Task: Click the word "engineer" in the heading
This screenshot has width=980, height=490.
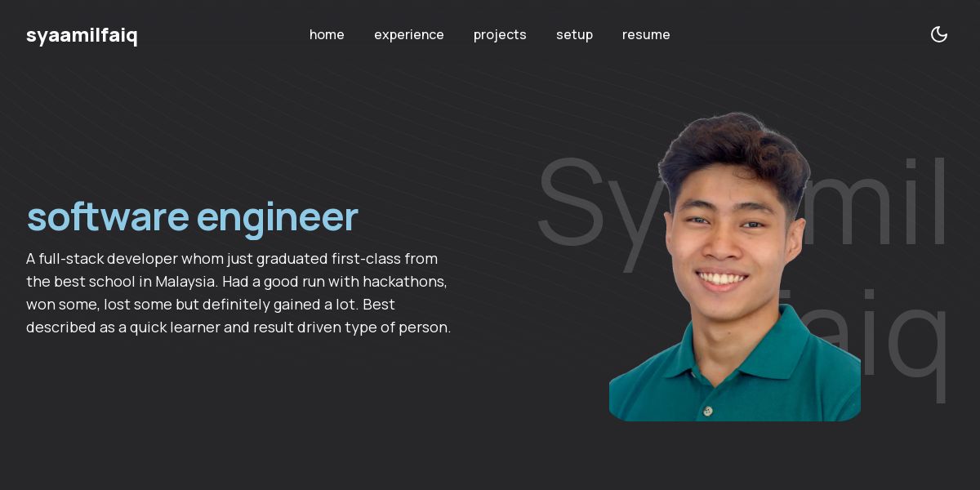Action: tap(278, 218)
